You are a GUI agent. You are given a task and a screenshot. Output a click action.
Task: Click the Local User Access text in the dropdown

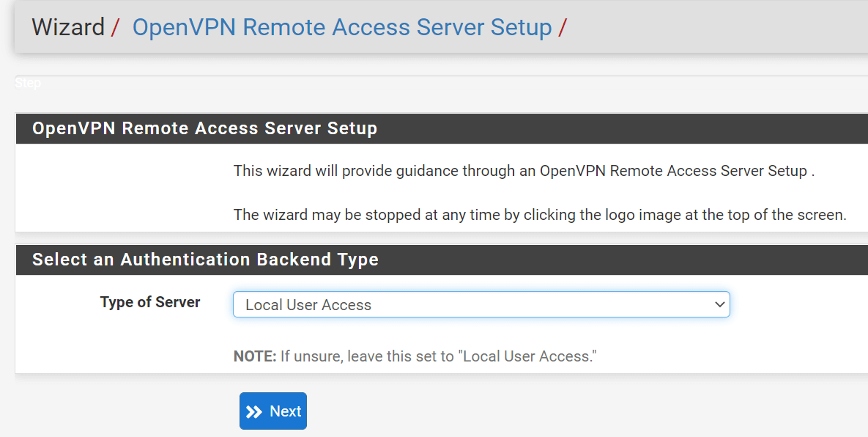pyautogui.click(x=308, y=304)
